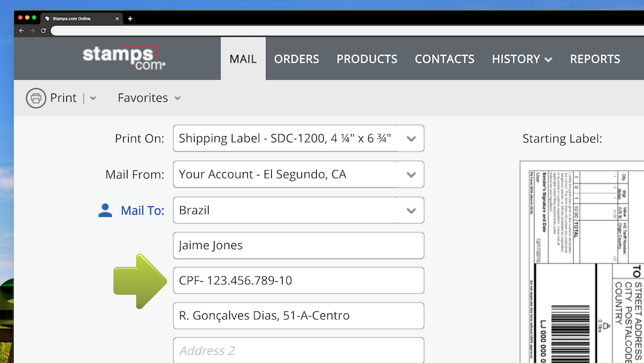644x363 pixels.
Task: Reload the page with the refresh icon
Action: tap(43, 30)
